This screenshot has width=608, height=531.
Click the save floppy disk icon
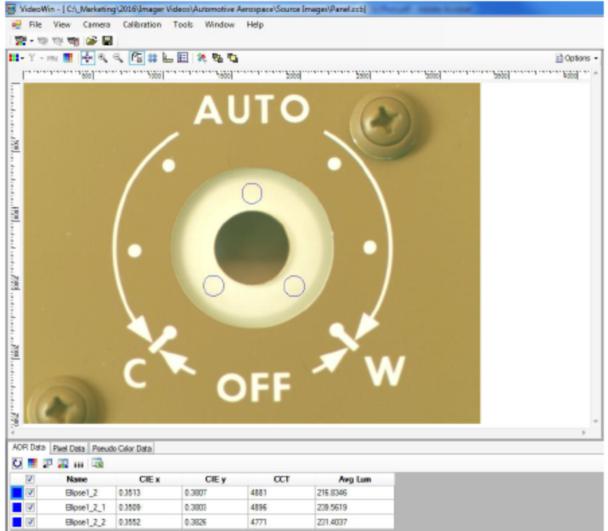(107, 40)
